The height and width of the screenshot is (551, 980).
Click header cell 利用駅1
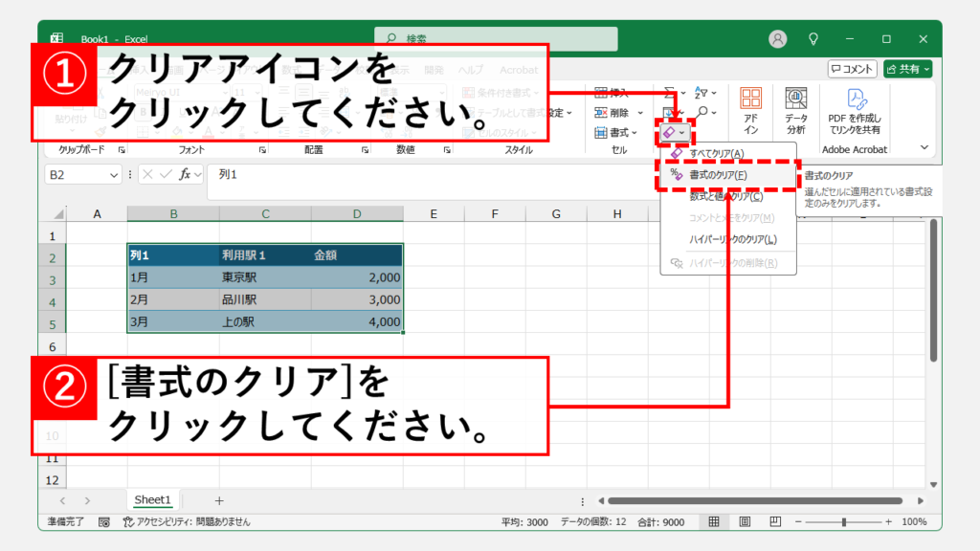(x=265, y=254)
